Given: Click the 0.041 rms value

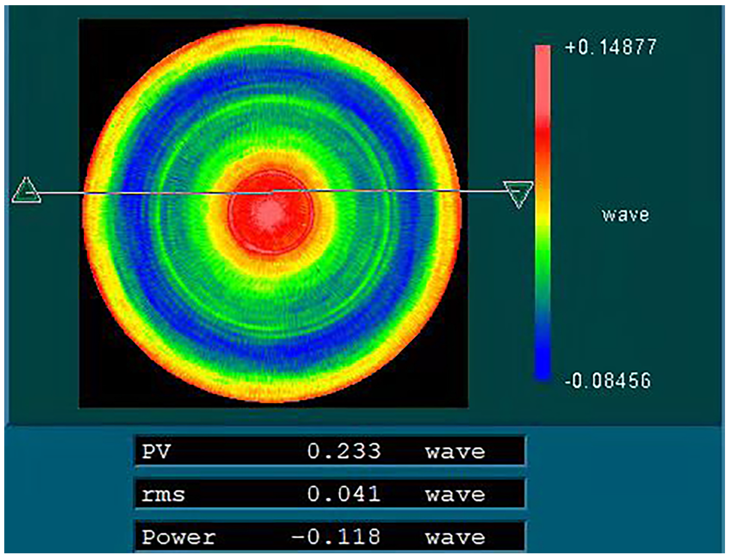Looking at the screenshot, I should click(344, 494).
